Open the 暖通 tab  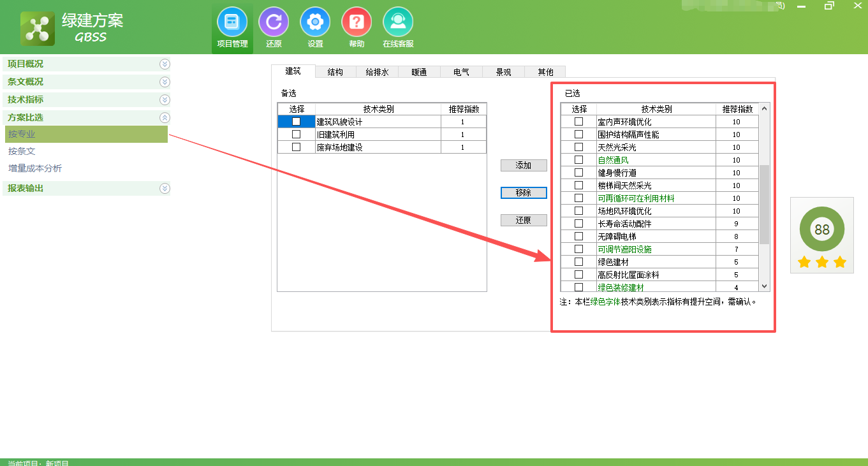419,71
